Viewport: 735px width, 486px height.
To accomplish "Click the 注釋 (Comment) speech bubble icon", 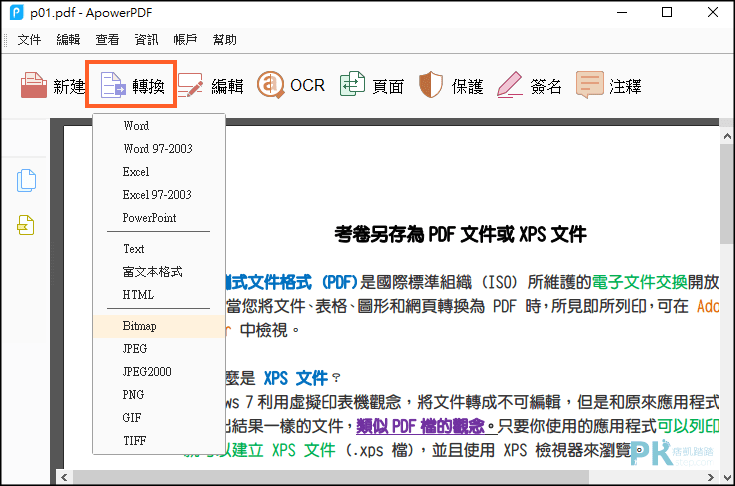I will [x=590, y=85].
